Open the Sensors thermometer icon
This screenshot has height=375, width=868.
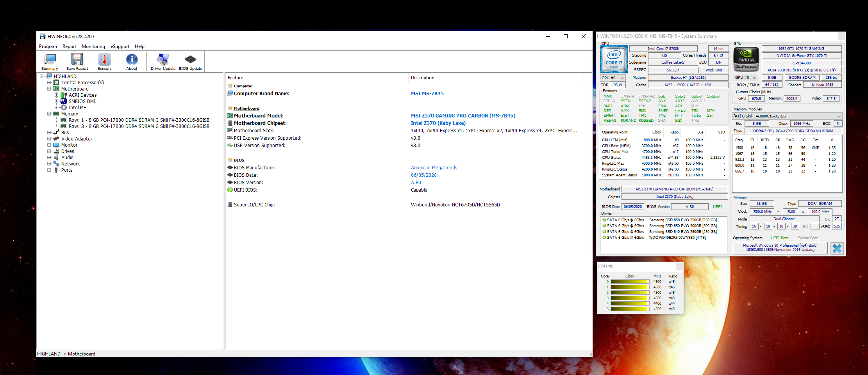pos(104,59)
